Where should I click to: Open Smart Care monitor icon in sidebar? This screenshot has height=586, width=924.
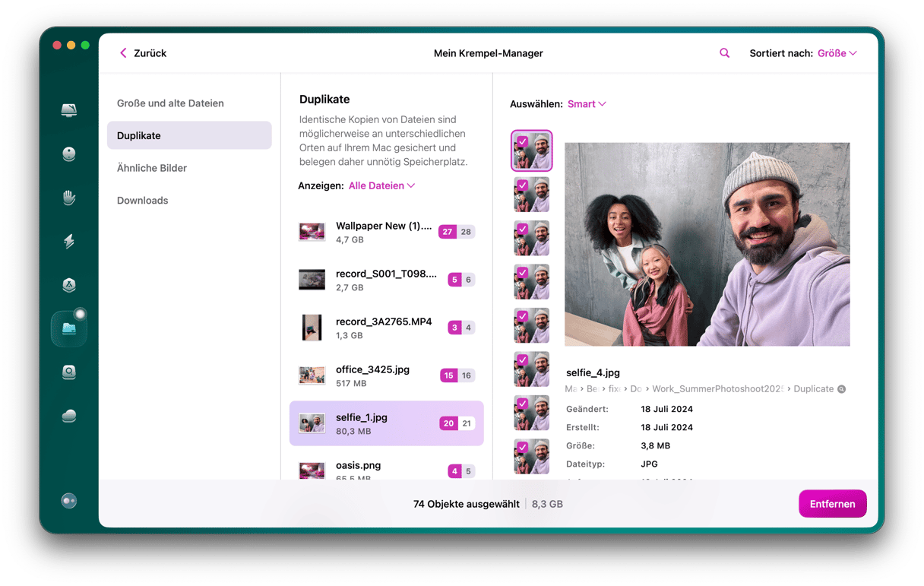click(69, 110)
